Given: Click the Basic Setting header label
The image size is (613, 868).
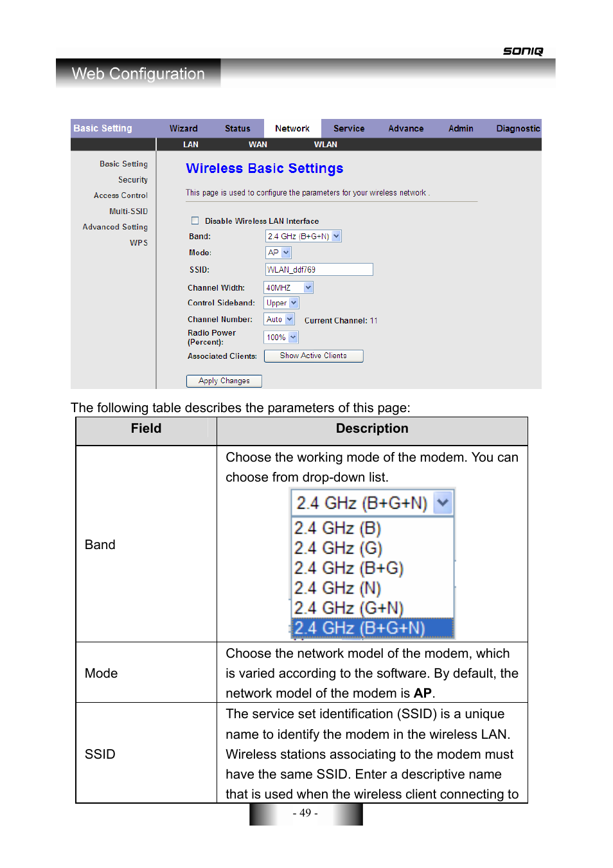Looking at the screenshot, I should (x=103, y=129).
